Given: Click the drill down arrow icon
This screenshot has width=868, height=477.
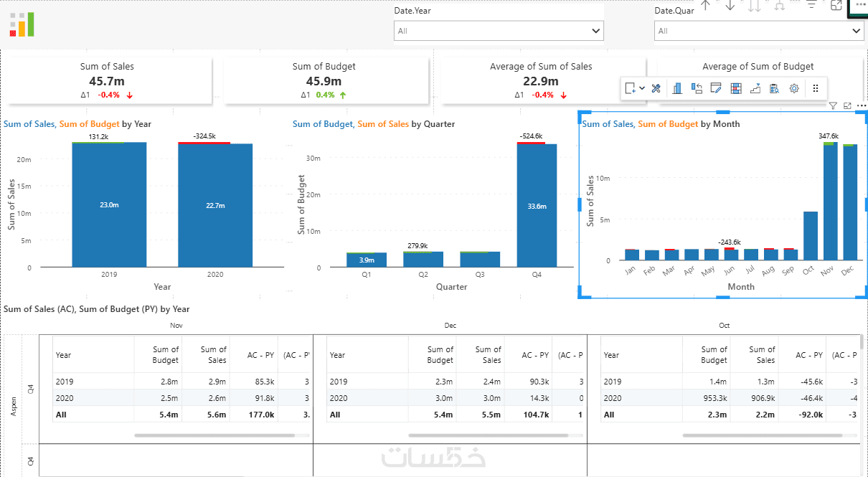Looking at the screenshot, I should [730, 5].
